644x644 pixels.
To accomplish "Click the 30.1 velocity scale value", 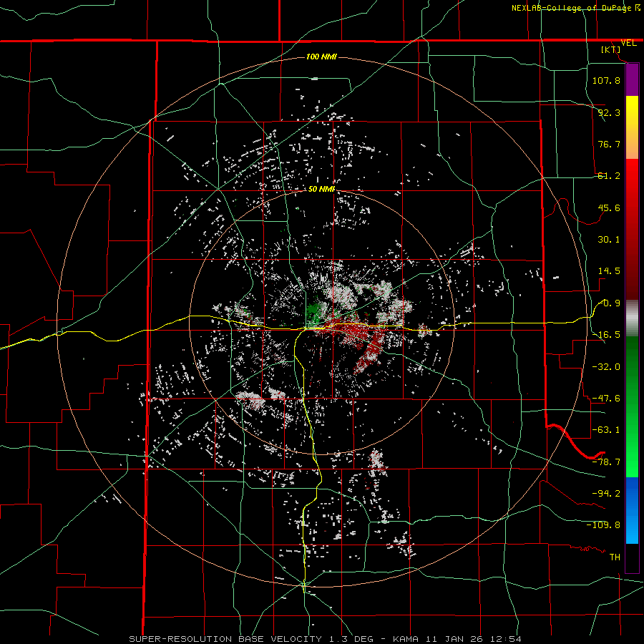I will point(609,240).
